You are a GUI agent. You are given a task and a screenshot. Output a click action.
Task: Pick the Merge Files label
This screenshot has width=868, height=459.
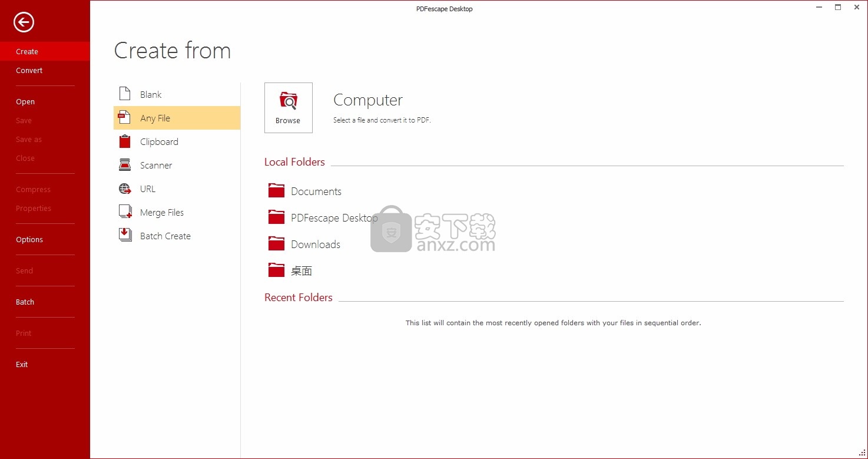[x=162, y=212]
